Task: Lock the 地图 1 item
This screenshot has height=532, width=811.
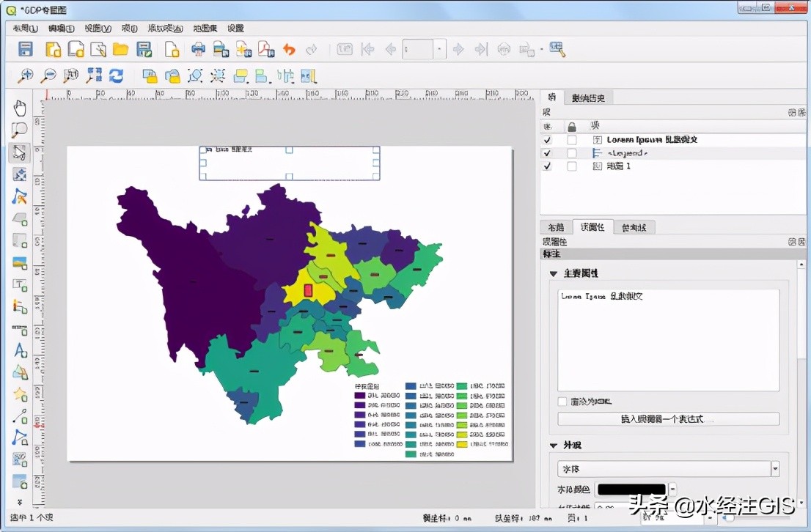Action: point(571,166)
